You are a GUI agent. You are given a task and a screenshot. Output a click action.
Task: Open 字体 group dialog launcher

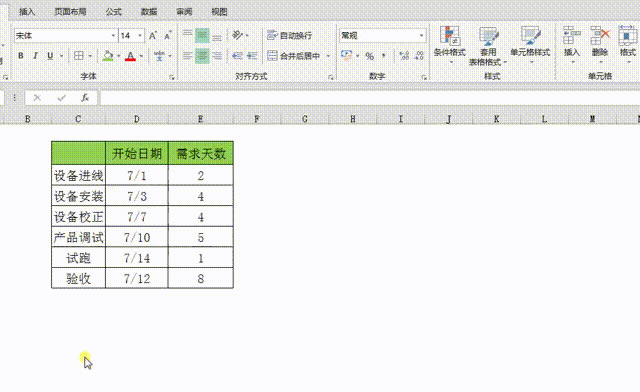[x=172, y=77]
